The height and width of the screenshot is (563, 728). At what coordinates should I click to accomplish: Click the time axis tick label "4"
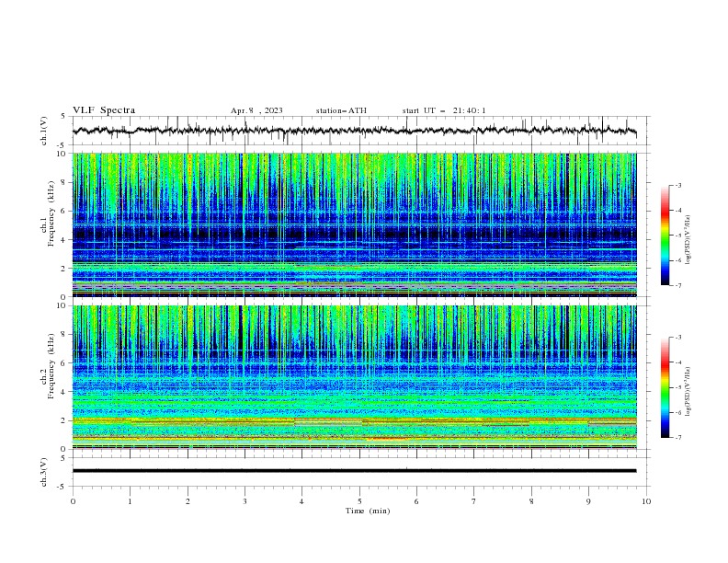[x=301, y=501]
